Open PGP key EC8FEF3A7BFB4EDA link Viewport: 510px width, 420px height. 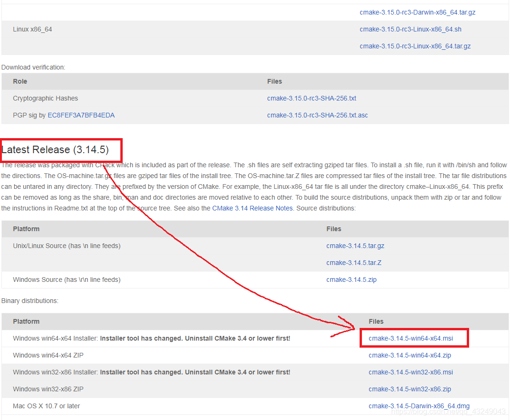coord(81,115)
